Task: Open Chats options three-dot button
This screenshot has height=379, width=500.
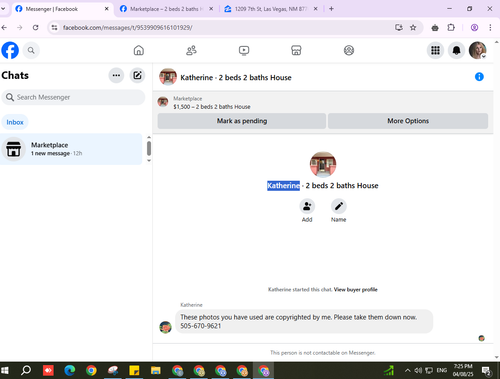Action: [116, 75]
